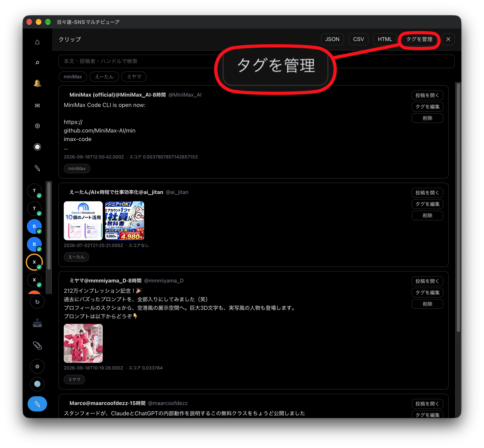The image size is (484, 448).
Task: Go to the Home icon in sidebar
Action: click(37, 42)
